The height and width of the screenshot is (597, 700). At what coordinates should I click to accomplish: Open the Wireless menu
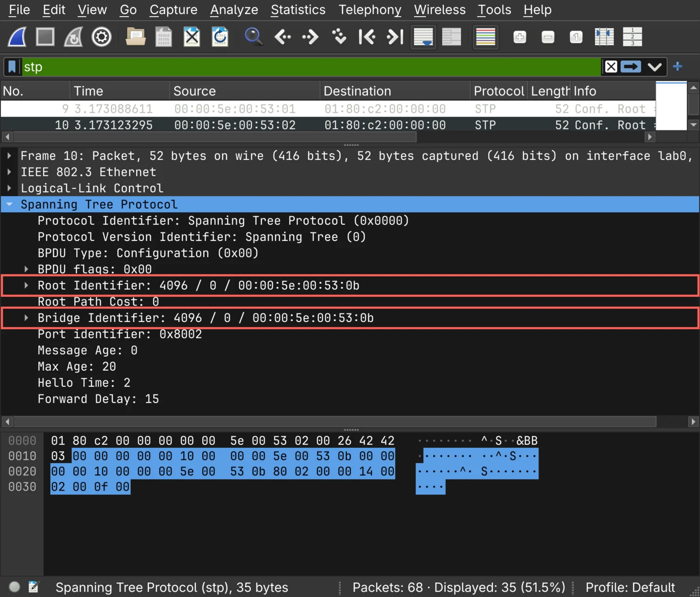click(x=439, y=10)
